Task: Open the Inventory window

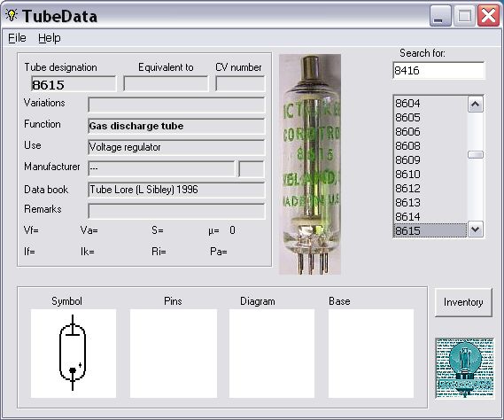Action: (463, 302)
